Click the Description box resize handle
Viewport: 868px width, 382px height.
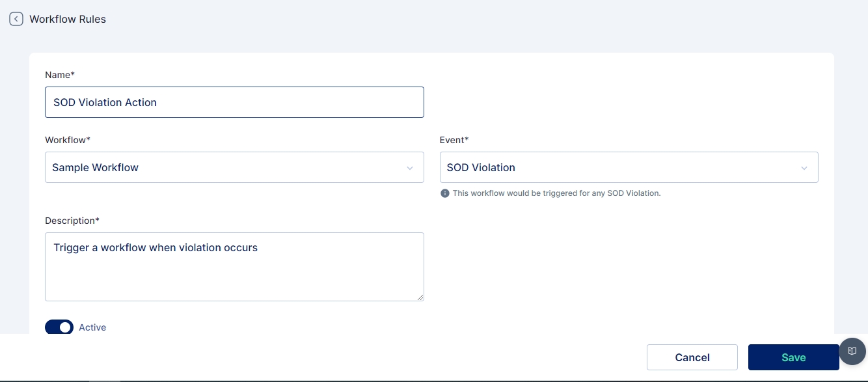pyautogui.click(x=420, y=297)
